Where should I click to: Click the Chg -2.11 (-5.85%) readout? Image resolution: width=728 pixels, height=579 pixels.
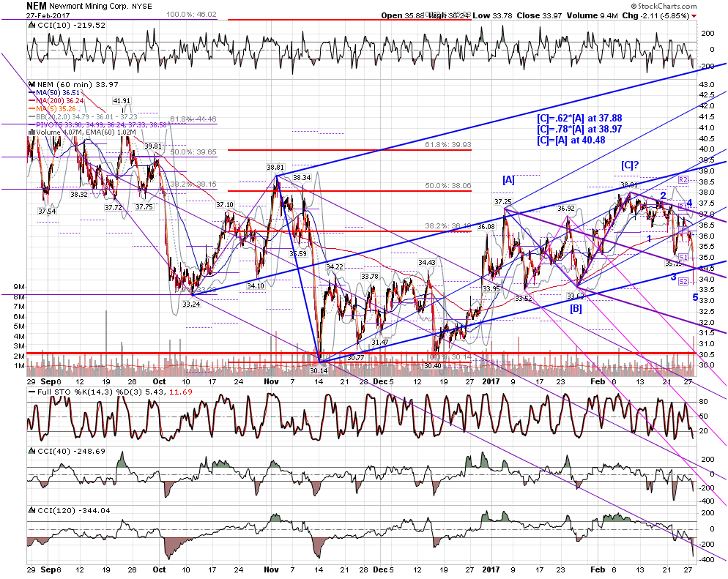click(655, 16)
